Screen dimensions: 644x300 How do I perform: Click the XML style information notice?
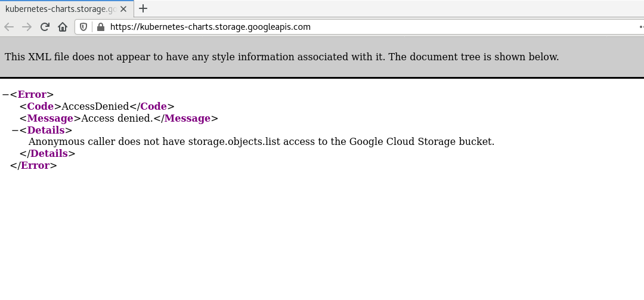(281, 57)
